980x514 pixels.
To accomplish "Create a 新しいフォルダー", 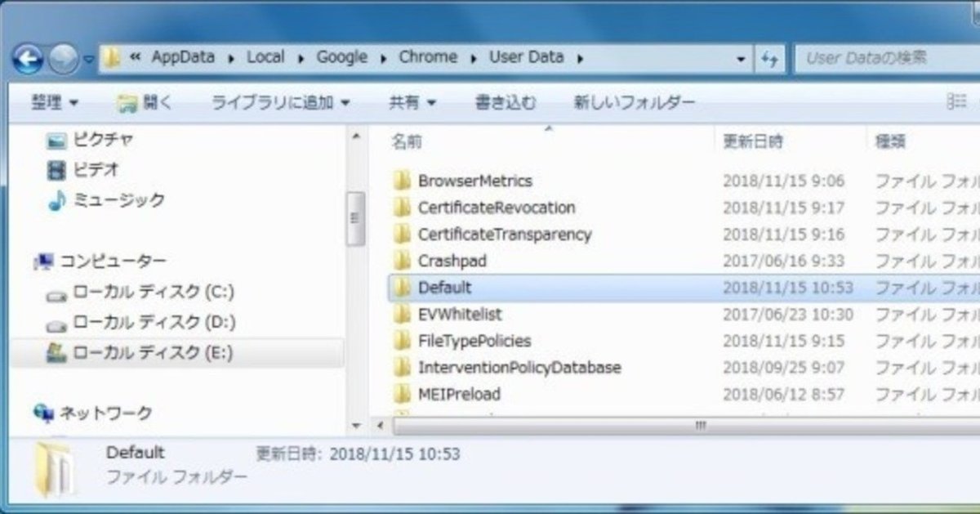I will point(634,102).
